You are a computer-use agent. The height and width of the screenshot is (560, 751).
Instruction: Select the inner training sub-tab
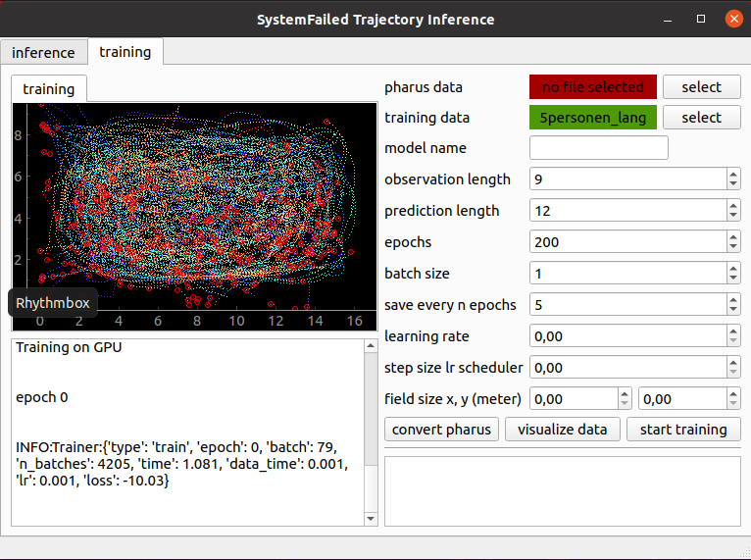tap(49, 88)
